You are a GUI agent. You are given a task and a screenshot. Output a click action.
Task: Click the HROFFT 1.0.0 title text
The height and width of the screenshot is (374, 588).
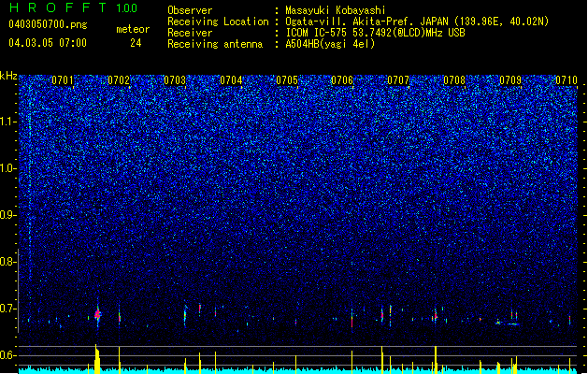click(x=73, y=7)
